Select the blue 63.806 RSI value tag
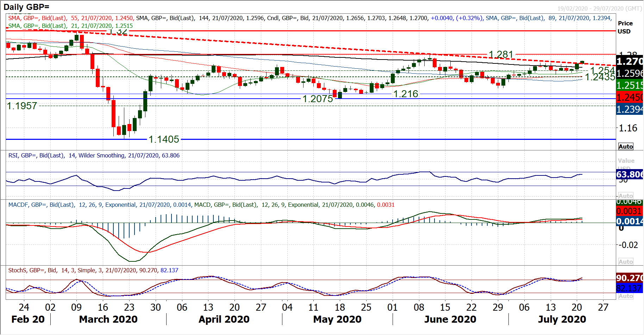Image resolution: width=644 pixels, height=335 pixels. point(630,174)
